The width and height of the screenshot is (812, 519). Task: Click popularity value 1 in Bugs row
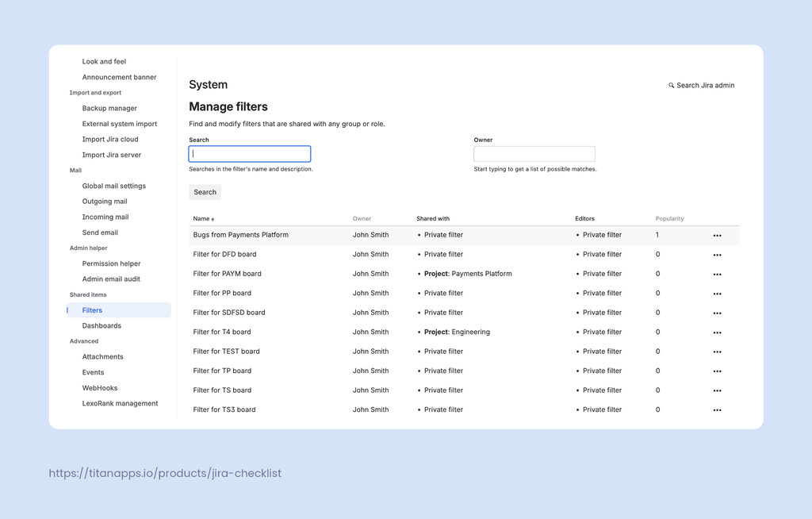[x=657, y=235]
